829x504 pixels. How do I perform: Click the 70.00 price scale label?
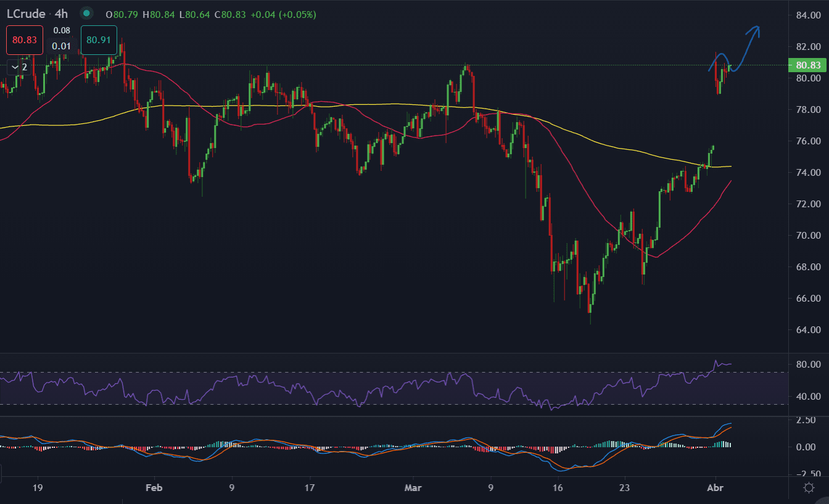pyautogui.click(x=808, y=236)
